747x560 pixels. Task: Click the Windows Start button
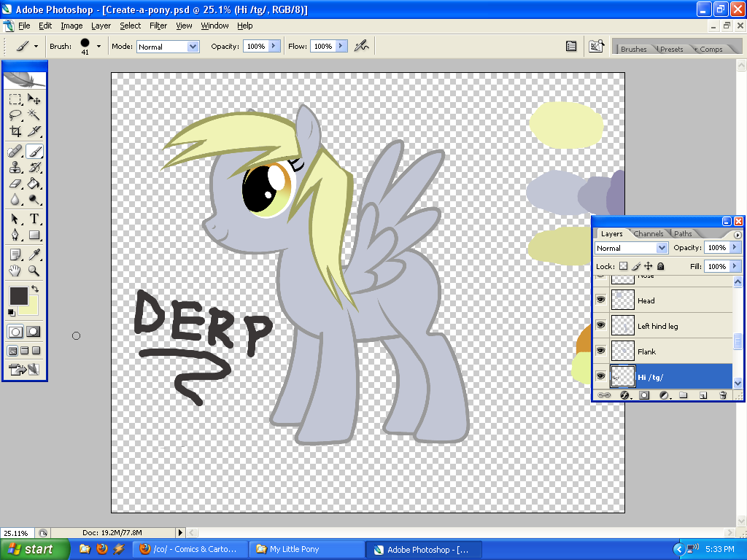[x=35, y=549]
